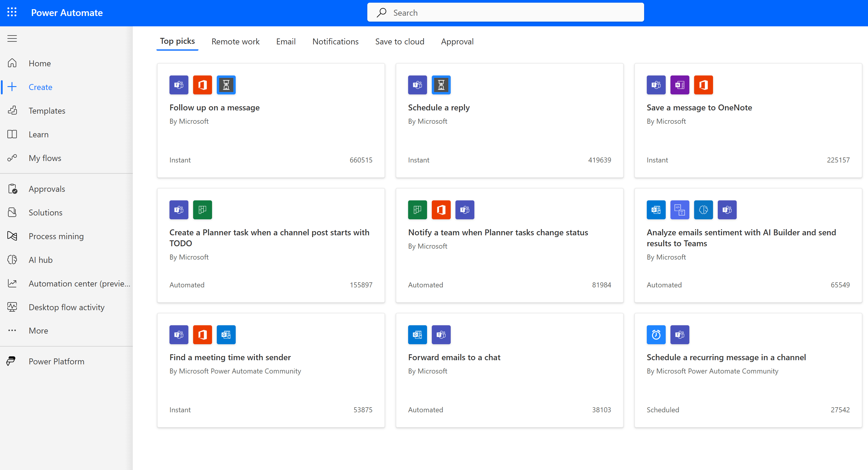868x470 pixels.
Task: Click the Templates icon in the sidebar
Action: 12,110
